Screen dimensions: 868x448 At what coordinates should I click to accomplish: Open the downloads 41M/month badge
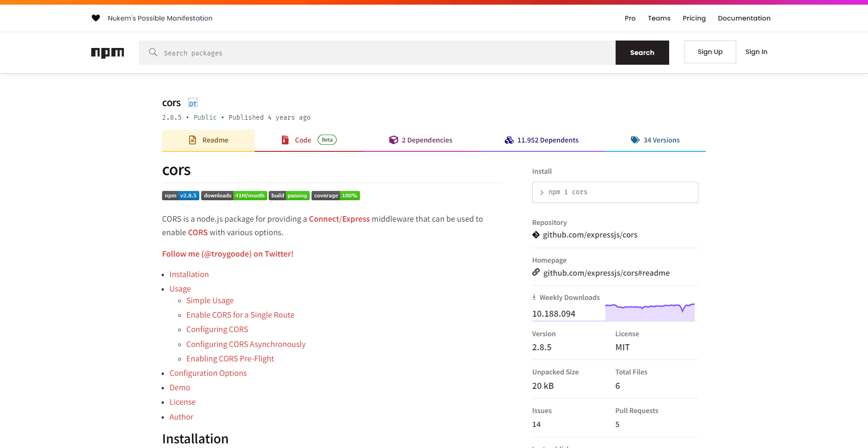pyautogui.click(x=234, y=196)
